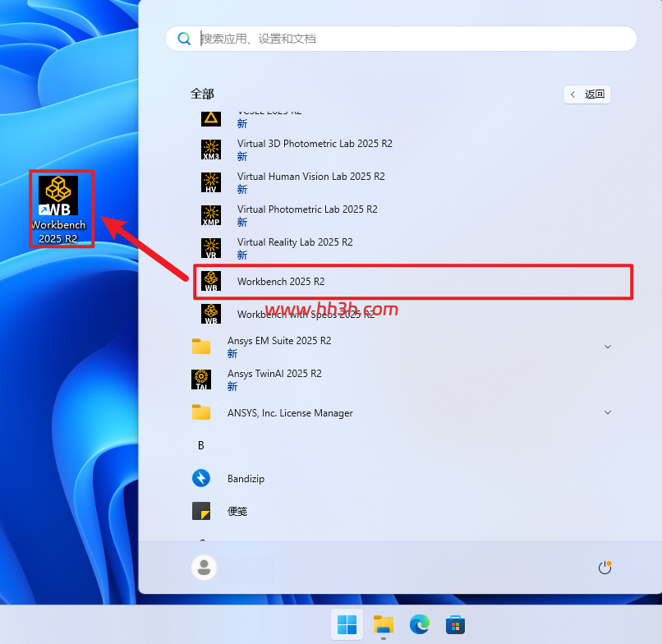
Task: Click the Bandizip app icon
Action: (201, 478)
